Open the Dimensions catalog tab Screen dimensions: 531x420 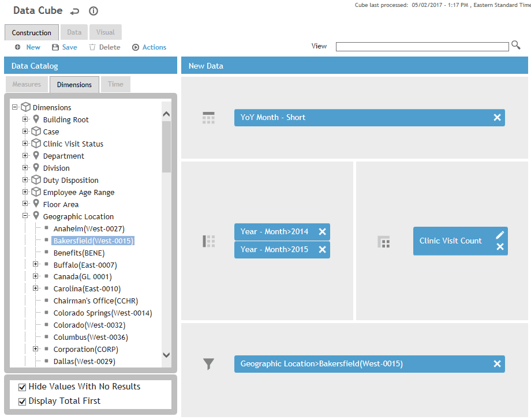pos(74,85)
